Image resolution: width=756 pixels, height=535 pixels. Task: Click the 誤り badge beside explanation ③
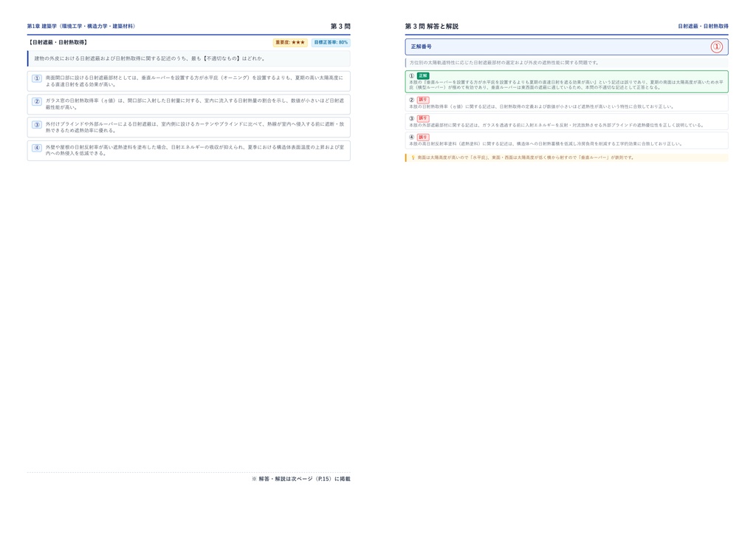[x=423, y=118]
